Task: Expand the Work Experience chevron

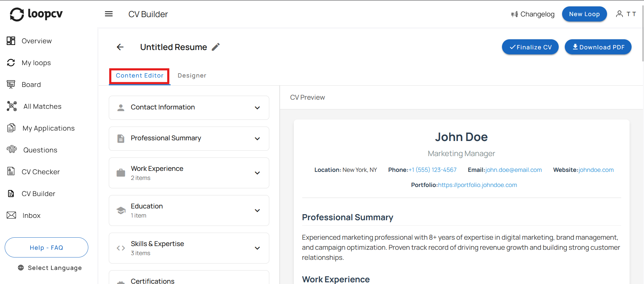Action: 257,173
